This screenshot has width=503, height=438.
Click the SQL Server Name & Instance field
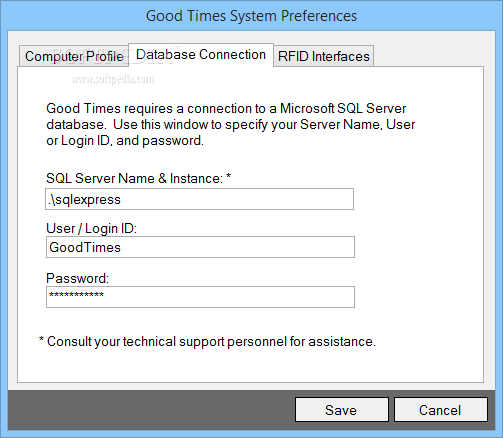tap(199, 199)
